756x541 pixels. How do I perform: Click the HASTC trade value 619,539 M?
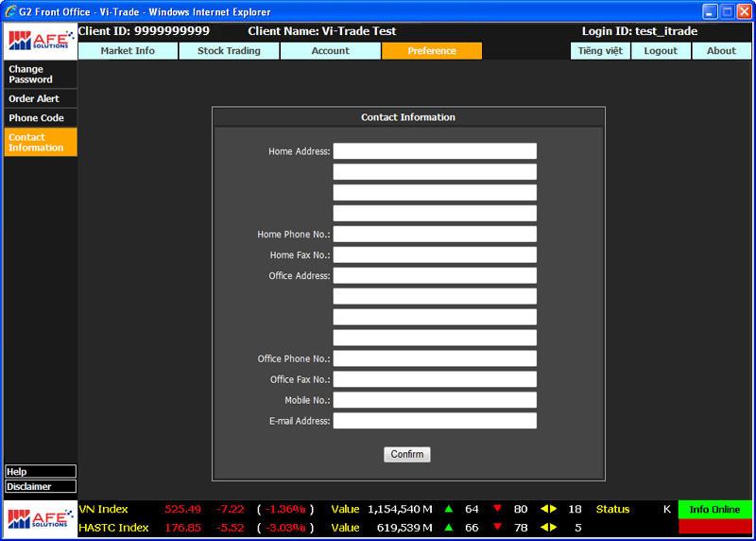(404, 528)
